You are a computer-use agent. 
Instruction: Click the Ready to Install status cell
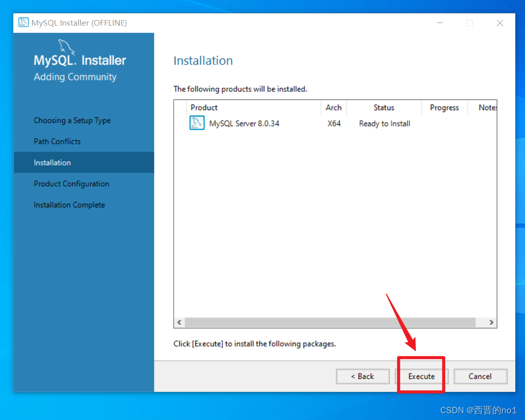coord(384,123)
